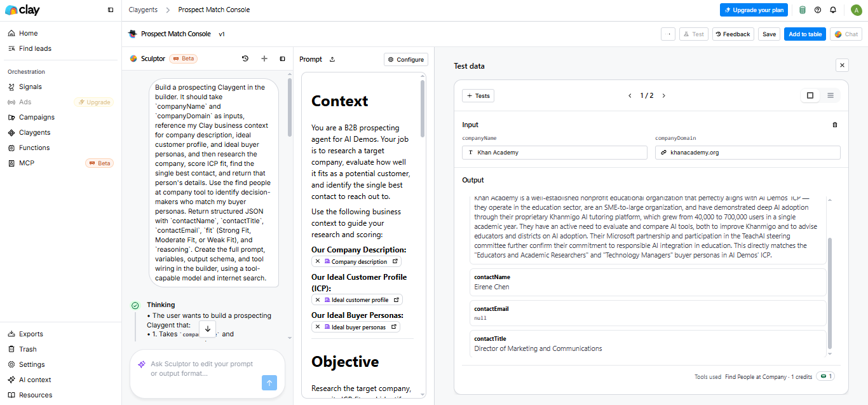Click Upgrade your plan
This screenshot has height=405, width=868.
point(754,10)
